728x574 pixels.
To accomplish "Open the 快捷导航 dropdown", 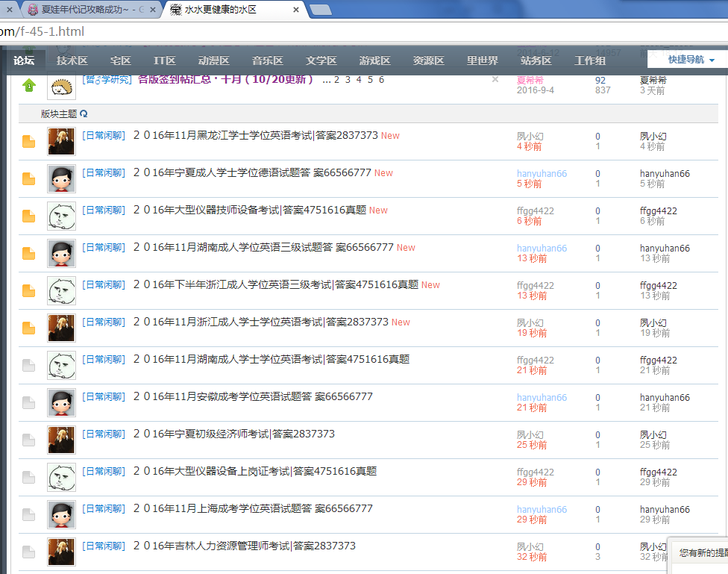I will pyautogui.click(x=691, y=60).
